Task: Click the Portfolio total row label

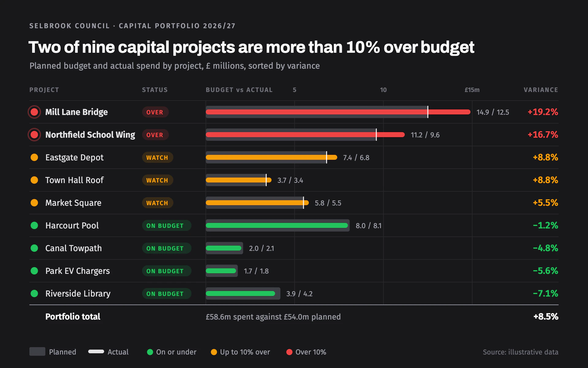Action: pyautogui.click(x=73, y=316)
